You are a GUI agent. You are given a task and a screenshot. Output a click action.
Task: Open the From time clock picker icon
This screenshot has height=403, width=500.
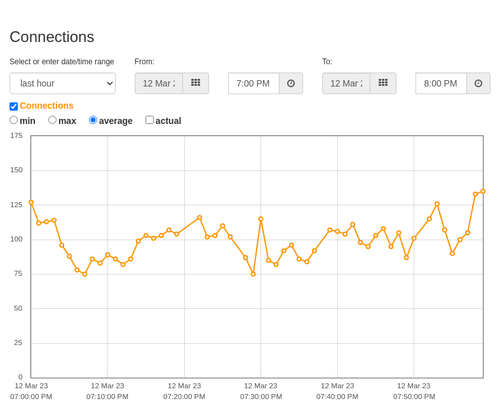tap(291, 83)
